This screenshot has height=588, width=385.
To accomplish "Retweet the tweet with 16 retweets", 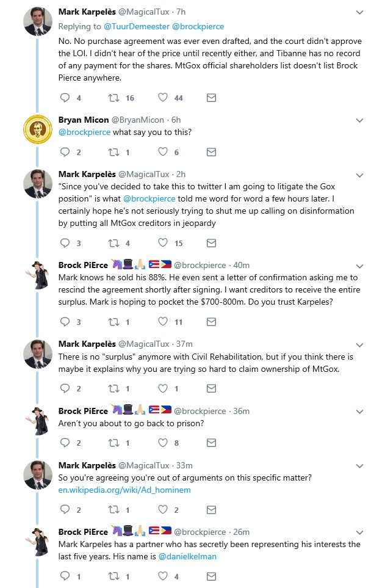I will [x=113, y=98].
